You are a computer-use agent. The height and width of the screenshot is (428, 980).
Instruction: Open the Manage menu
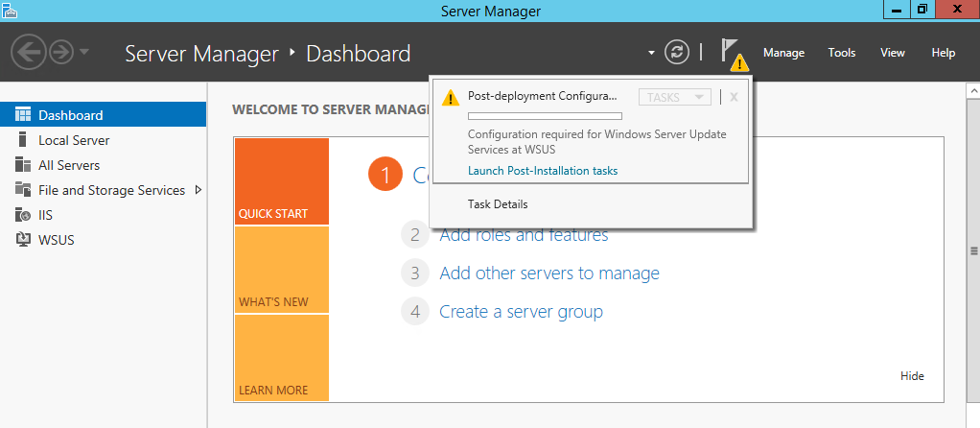click(x=783, y=53)
